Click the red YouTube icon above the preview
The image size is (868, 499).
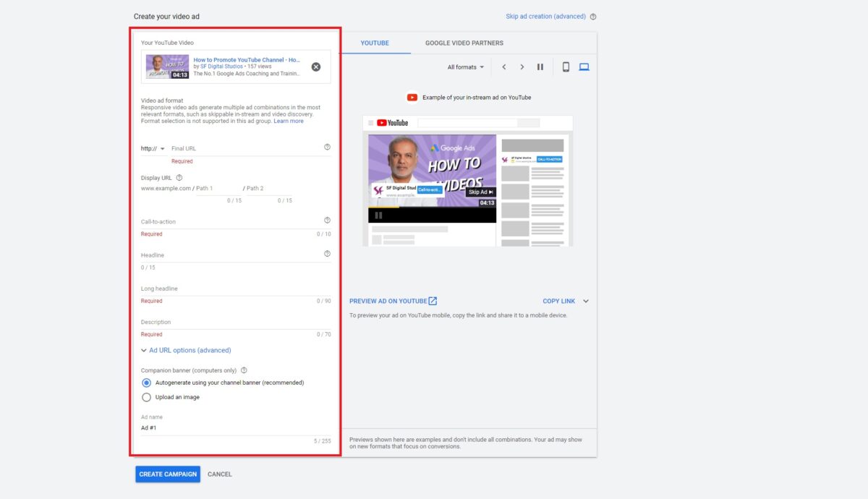click(x=412, y=98)
